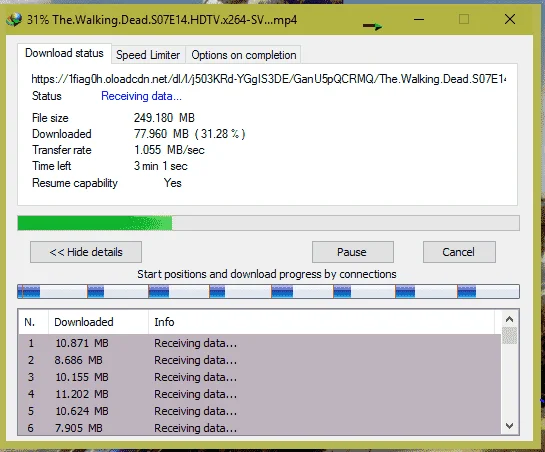
Task: Open the Options on completion tab
Action: point(244,55)
